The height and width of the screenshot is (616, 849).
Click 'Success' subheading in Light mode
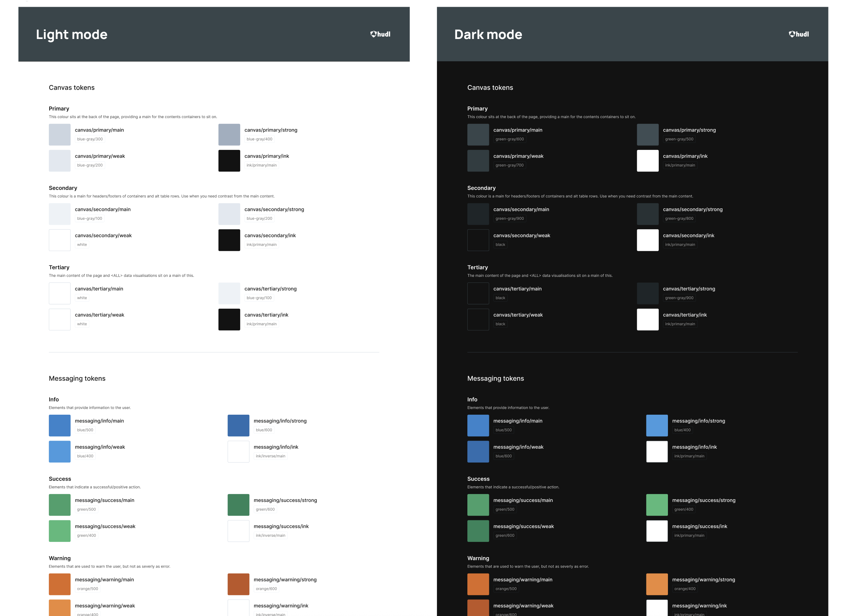[x=60, y=479]
